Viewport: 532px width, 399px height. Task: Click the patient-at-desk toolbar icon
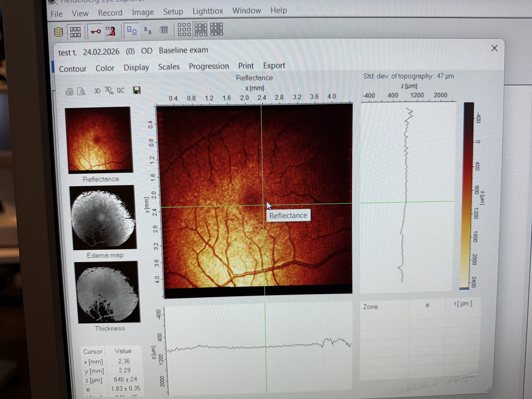click(111, 31)
